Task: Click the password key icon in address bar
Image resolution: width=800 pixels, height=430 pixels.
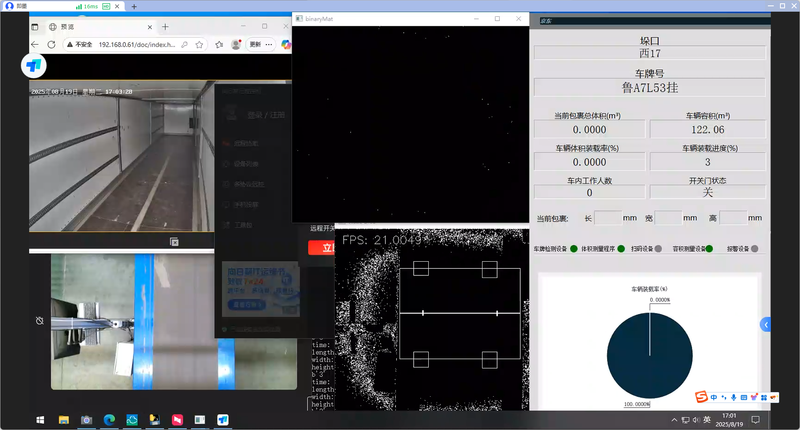Action: click(185, 44)
